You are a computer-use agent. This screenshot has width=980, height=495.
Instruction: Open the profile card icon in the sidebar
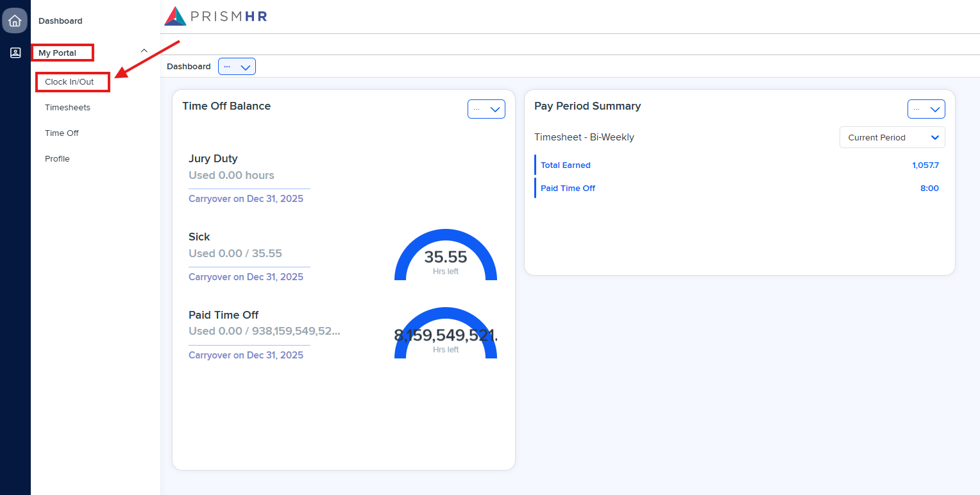pos(14,53)
